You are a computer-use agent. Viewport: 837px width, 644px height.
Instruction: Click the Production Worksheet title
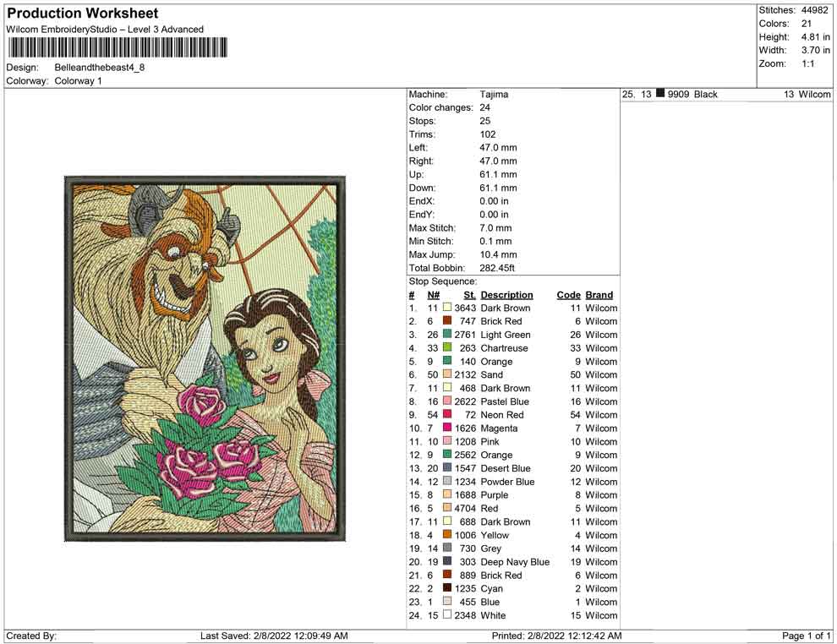pos(83,14)
